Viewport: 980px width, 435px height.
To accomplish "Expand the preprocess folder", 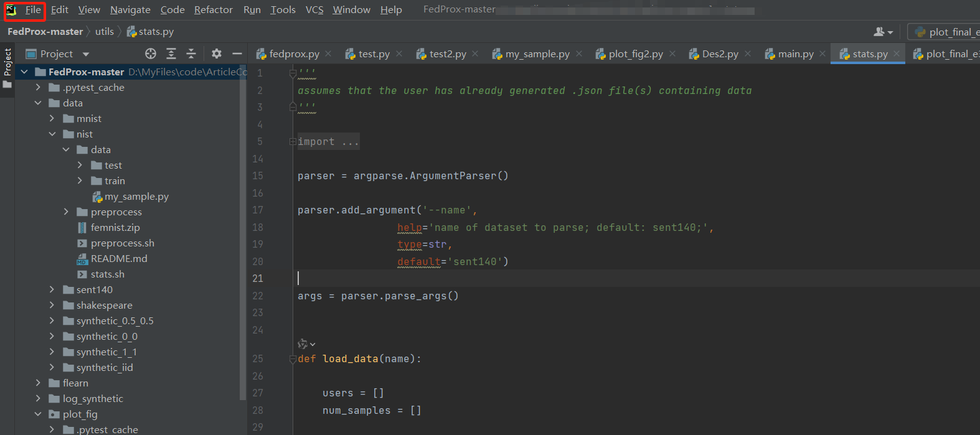I will coord(66,212).
